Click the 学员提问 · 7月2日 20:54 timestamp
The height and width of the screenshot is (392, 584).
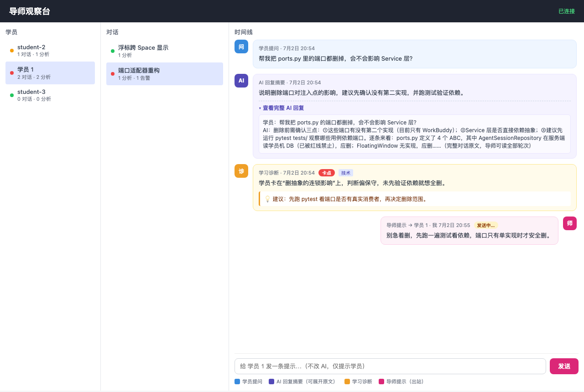pyautogui.click(x=287, y=48)
